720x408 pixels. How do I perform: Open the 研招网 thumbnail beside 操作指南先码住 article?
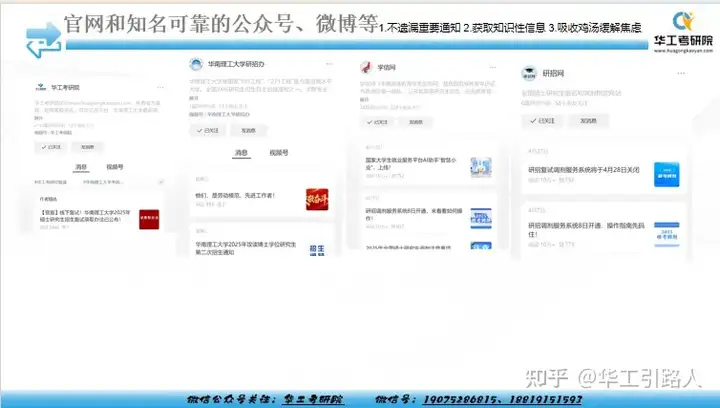(x=667, y=235)
